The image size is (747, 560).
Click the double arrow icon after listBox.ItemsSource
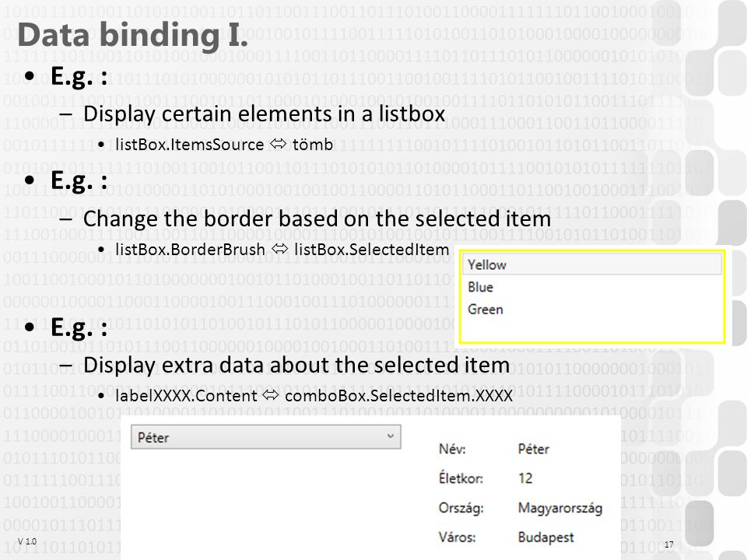(x=279, y=143)
